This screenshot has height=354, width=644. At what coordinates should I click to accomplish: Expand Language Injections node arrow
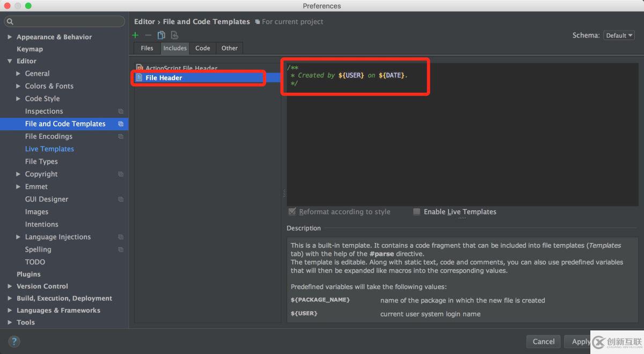[18, 237]
